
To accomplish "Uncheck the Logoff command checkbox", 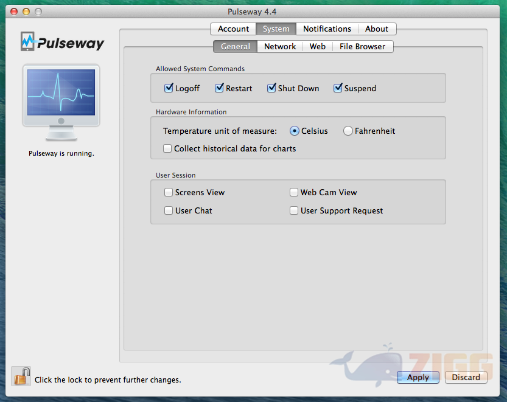I will pos(169,88).
